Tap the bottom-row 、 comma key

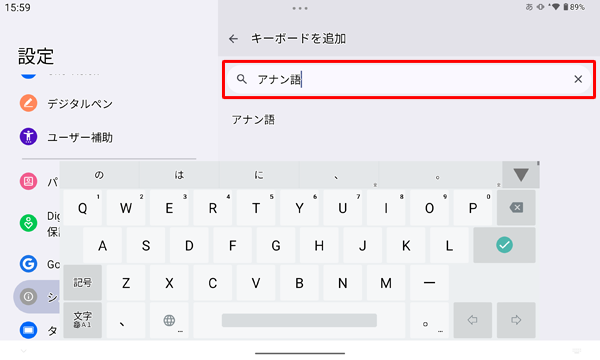[x=126, y=320]
